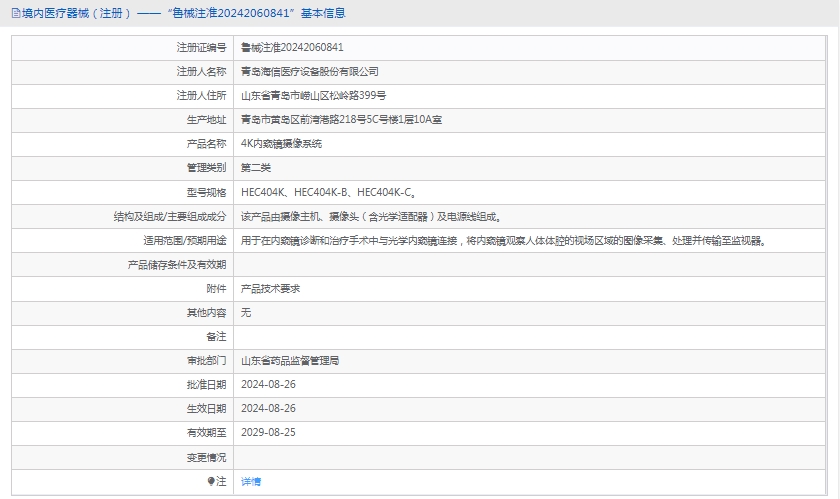Screen dimensions: 840x499
Task: Select registration number 鲁械注准20242060841 in the table
Action: tap(292, 47)
